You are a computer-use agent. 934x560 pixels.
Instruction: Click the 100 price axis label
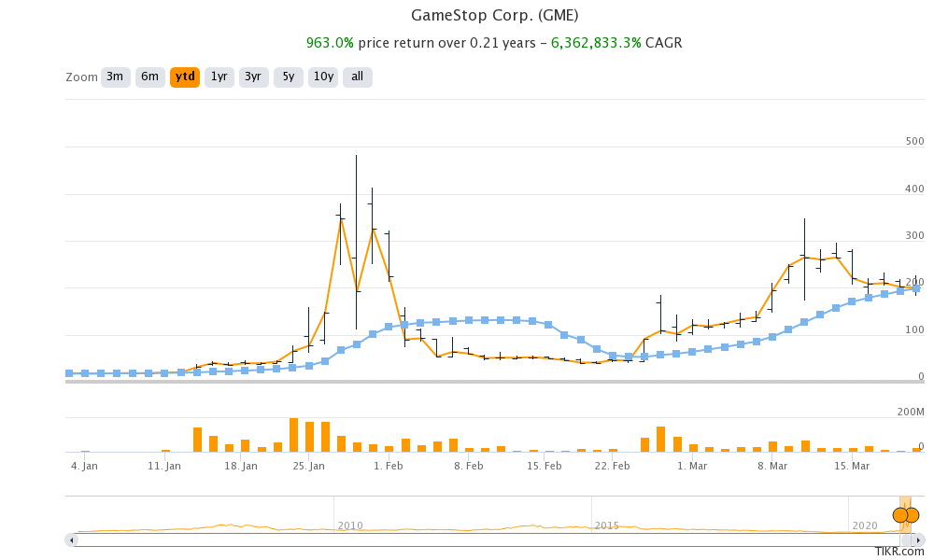point(915,329)
